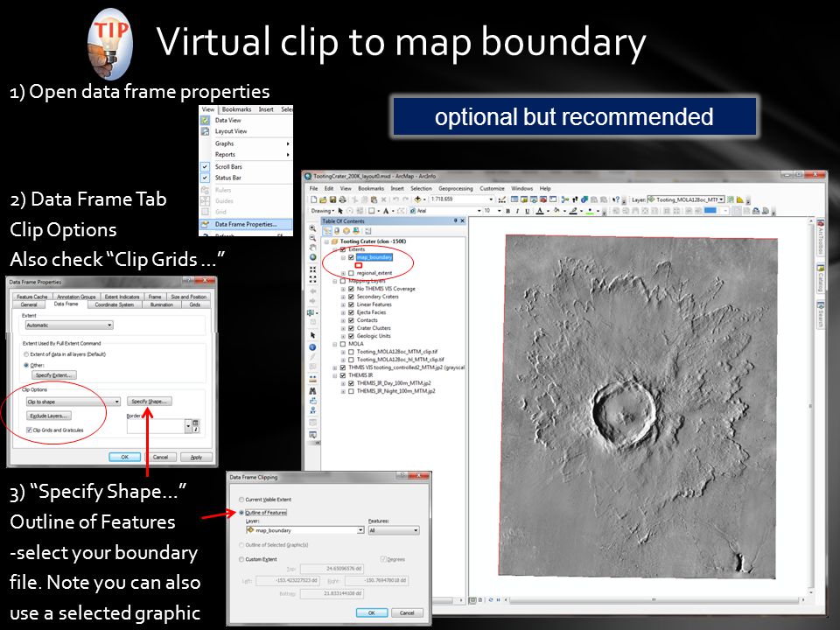Screen dimensions: 840x630
Task: Choose Layout View in View menu
Action: [231, 131]
